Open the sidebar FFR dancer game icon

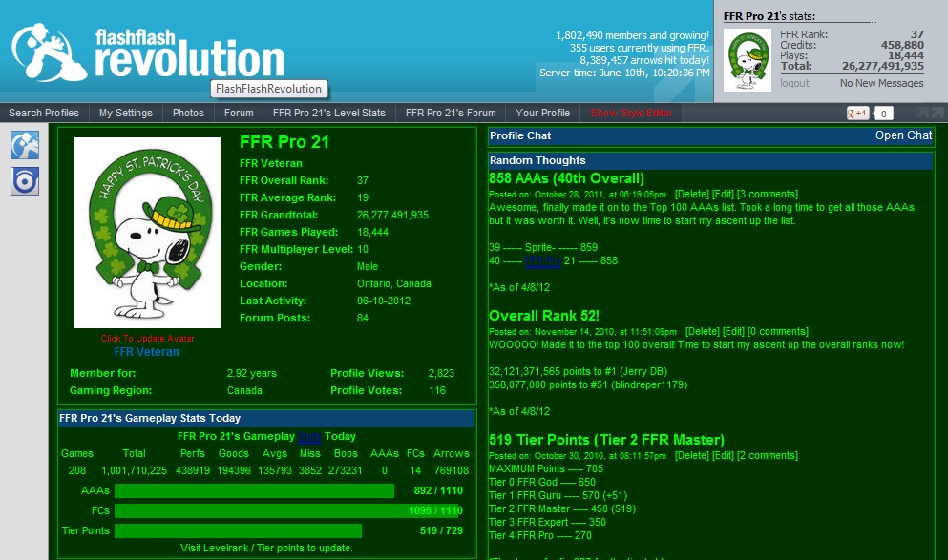pos(25,145)
